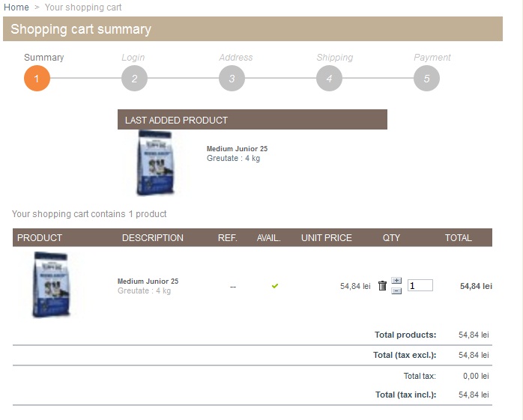This screenshot has height=420, width=523.
Task: Open last added product thumbnail image
Action: pos(156,163)
